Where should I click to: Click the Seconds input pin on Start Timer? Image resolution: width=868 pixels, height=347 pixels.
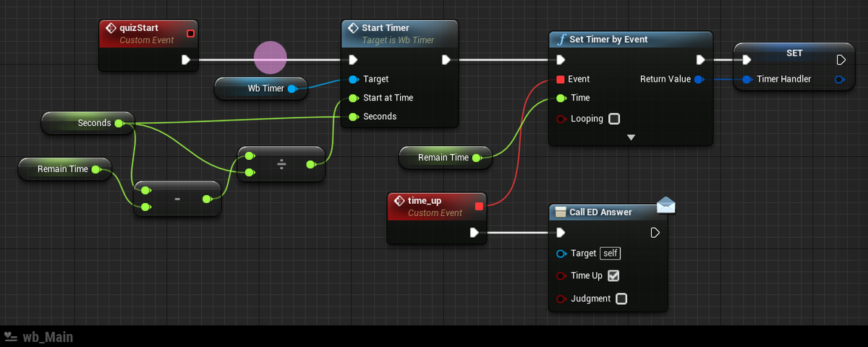pos(353,116)
